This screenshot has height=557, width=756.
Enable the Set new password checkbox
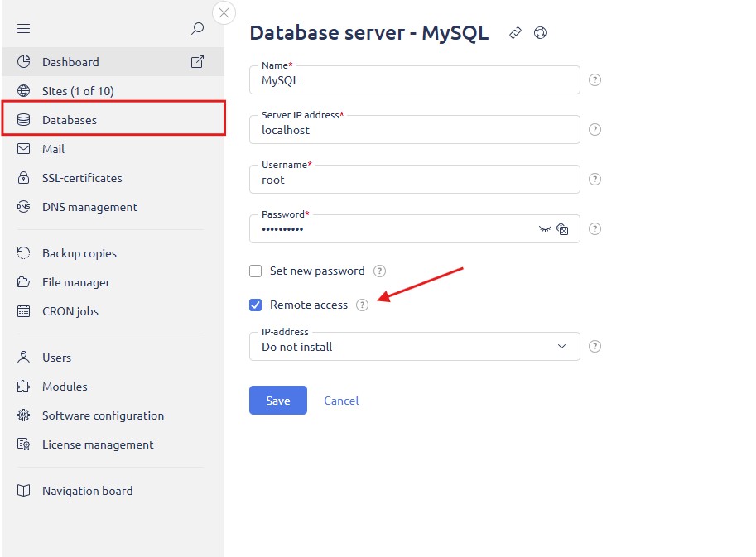point(256,271)
